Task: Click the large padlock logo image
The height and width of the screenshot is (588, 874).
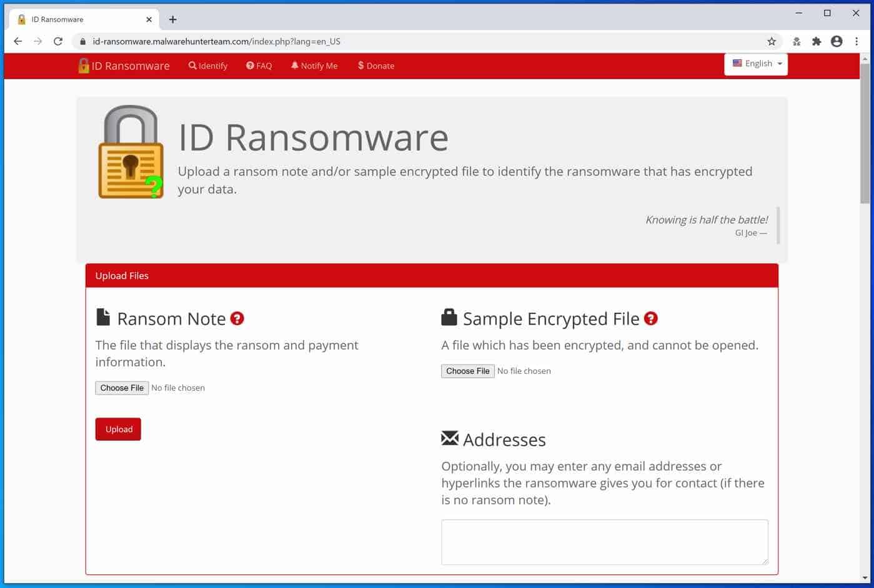Action: coord(131,152)
